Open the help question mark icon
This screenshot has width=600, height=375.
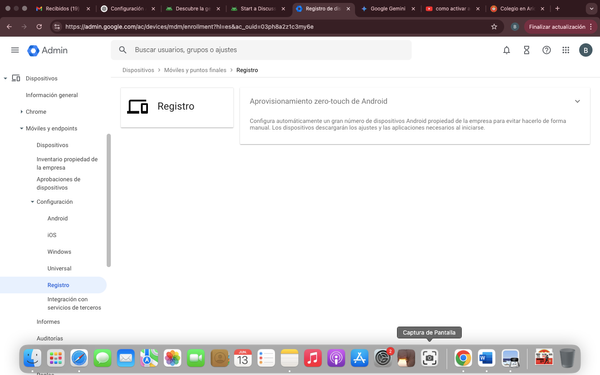coord(546,50)
